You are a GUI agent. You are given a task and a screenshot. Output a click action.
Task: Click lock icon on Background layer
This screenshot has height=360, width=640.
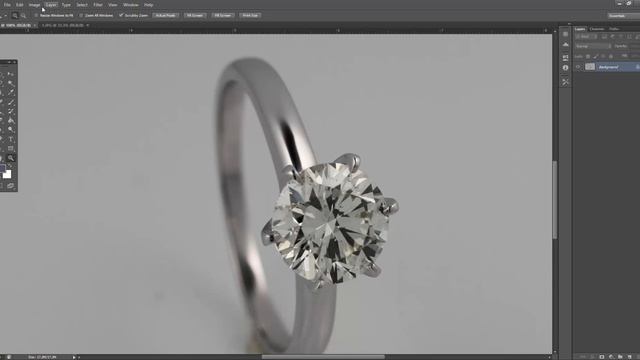pyautogui.click(x=638, y=67)
